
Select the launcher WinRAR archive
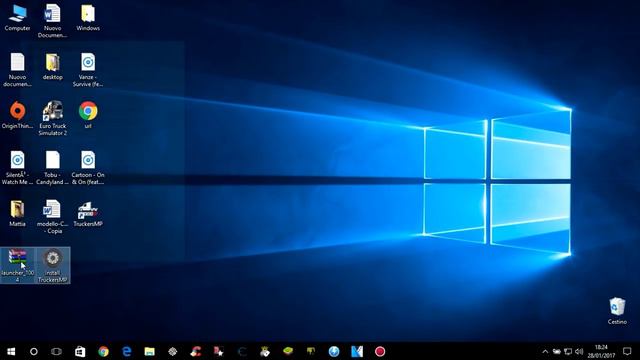[x=18, y=266]
